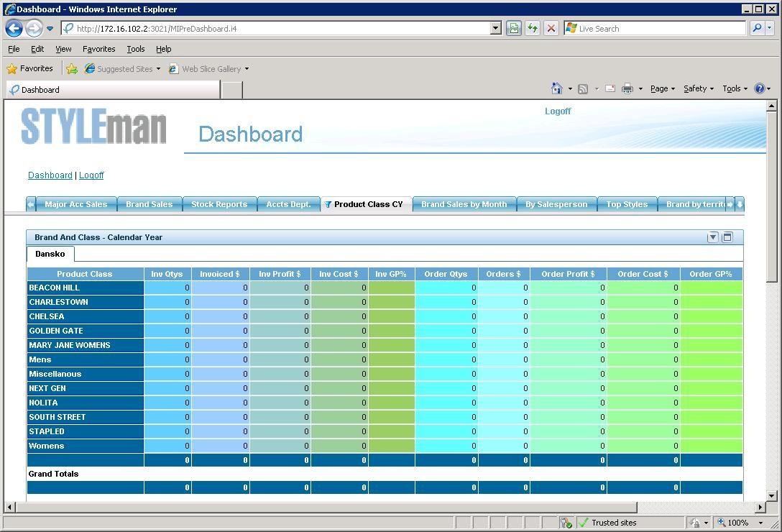The image size is (782, 532).
Task: Click the Read Mail icon
Action: coord(610,88)
